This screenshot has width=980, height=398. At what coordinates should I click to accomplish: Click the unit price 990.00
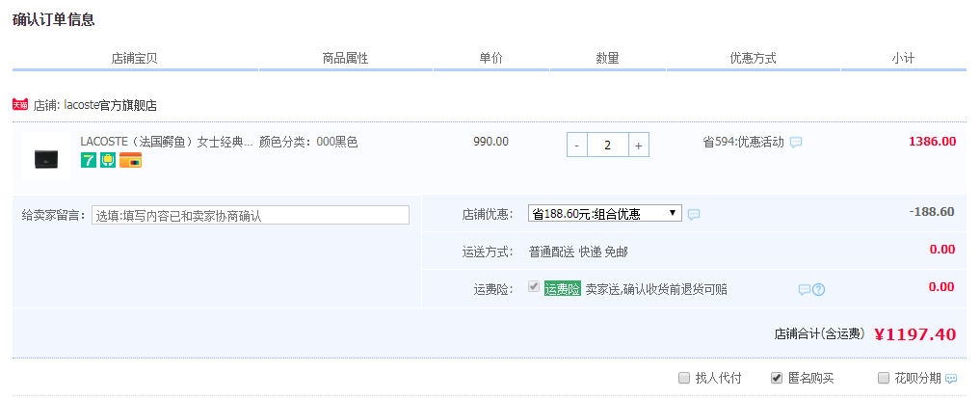click(491, 142)
